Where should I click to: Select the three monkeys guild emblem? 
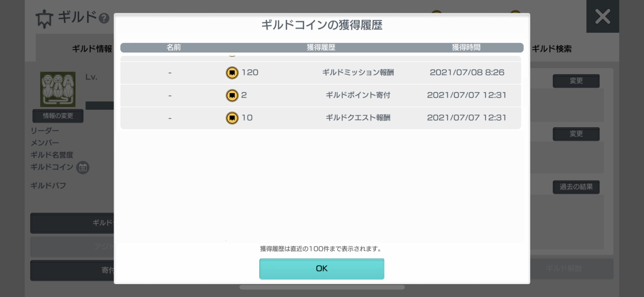58,89
